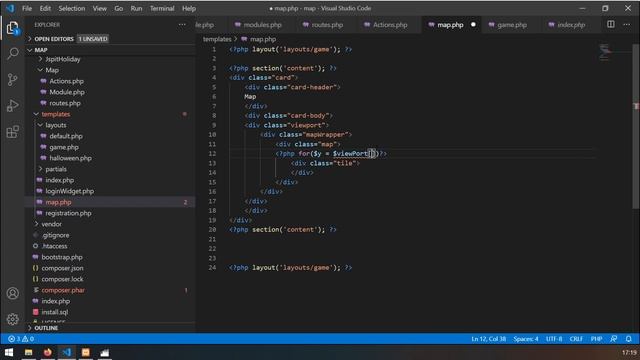This screenshot has height=360, width=640.
Task: Open the Explorer view in activity bar
Action: click(12, 28)
